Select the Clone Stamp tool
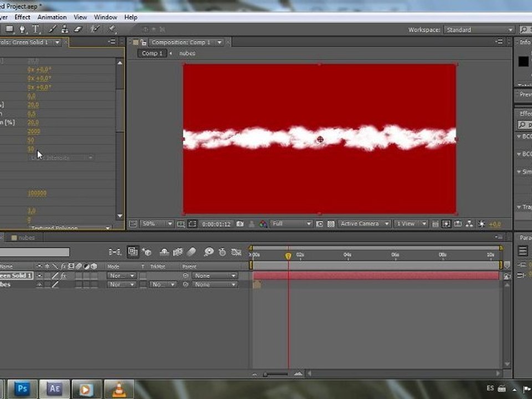The image size is (532, 399). point(64,29)
